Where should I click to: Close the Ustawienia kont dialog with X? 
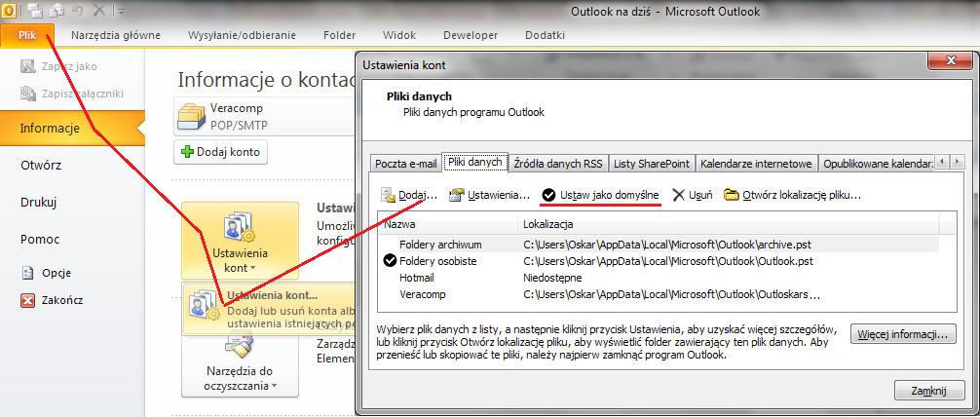pos(950,60)
